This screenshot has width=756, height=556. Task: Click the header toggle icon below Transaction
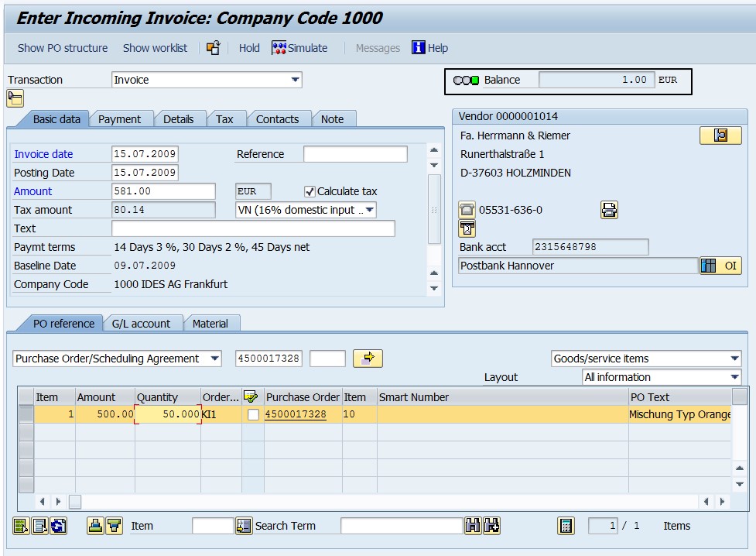[x=15, y=98]
